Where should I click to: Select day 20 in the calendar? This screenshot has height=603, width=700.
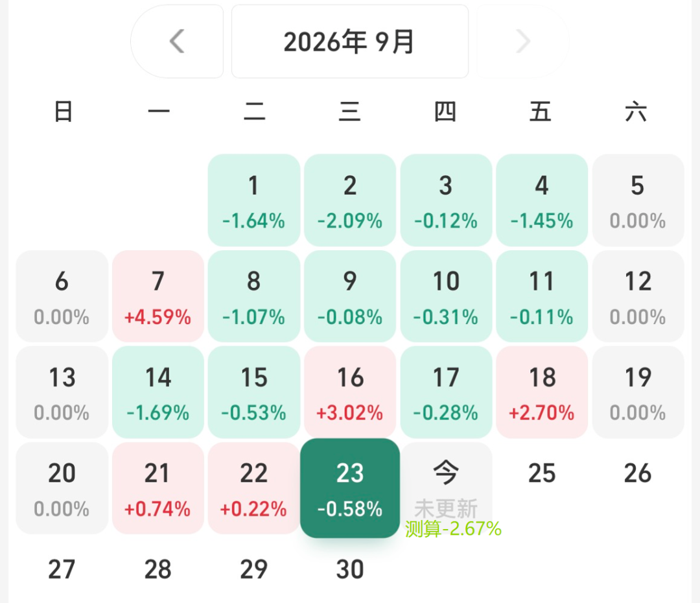[62, 488]
